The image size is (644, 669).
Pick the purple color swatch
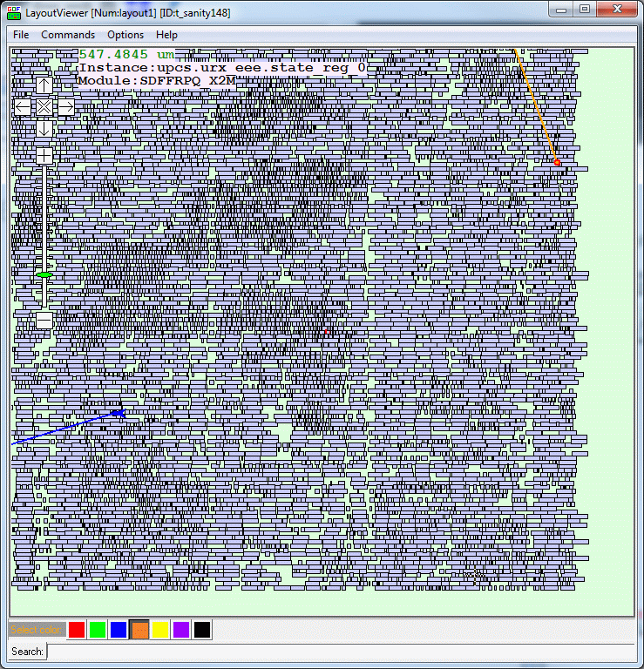coord(181,629)
